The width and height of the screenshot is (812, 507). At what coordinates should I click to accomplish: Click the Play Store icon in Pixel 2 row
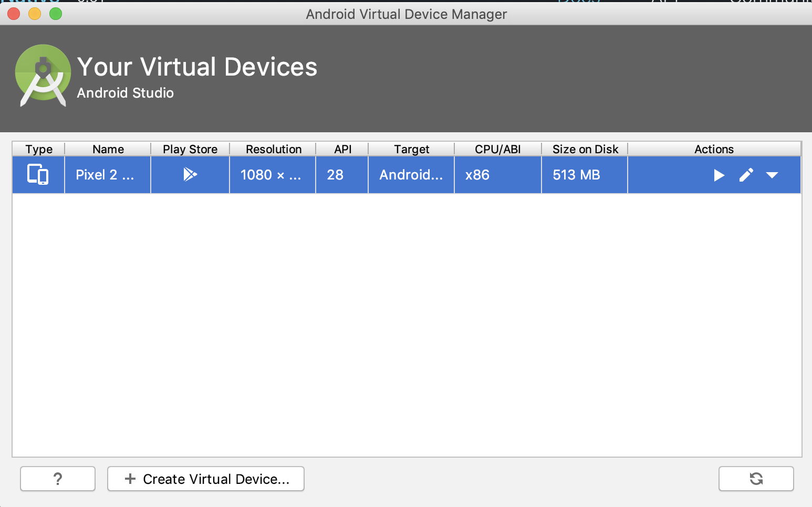190,174
